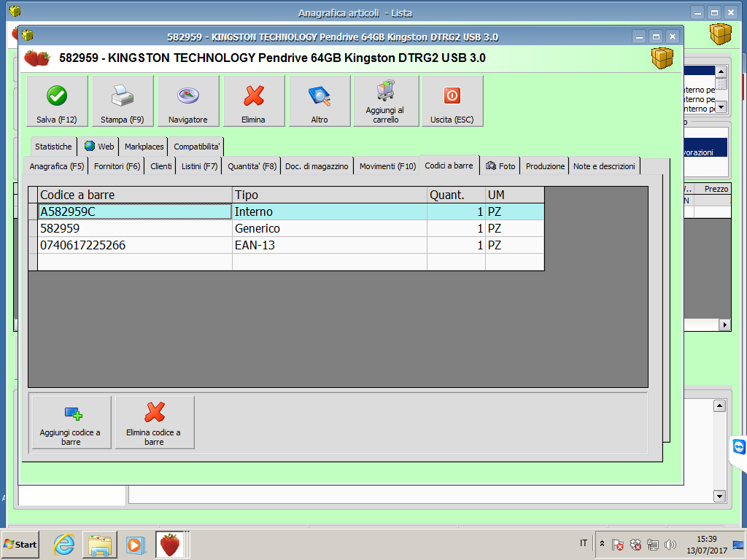Screen dimensions: 747x560
Task: Show hidden tray icons arrow
Action: [602, 544]
